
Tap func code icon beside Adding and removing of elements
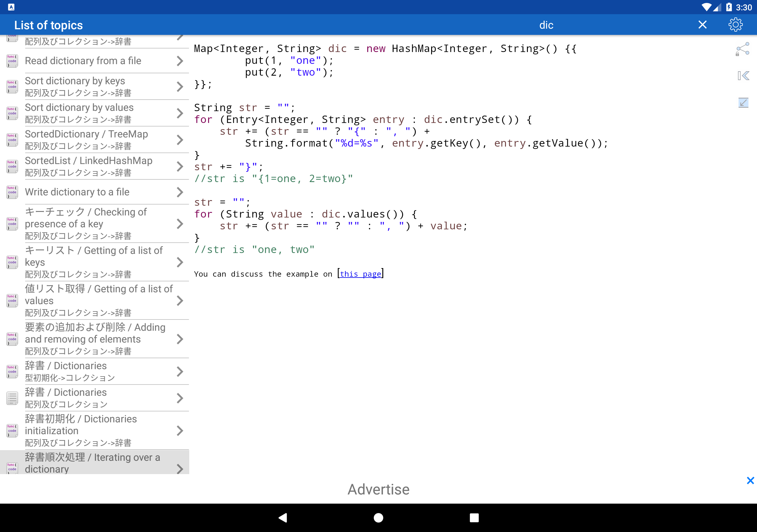point(12,339)
